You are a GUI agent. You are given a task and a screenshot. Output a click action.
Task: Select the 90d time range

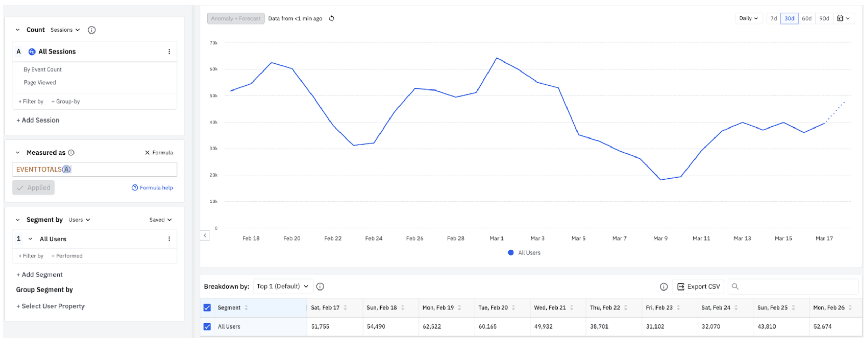824,18
